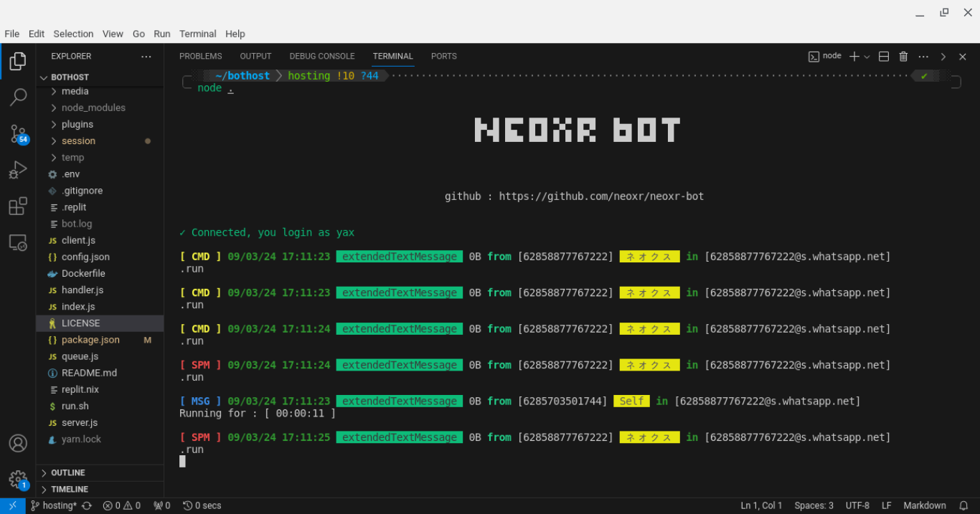This screenshot has height=514, width=980.
Task: Switch to the Output tab
Action: (255, 56)
